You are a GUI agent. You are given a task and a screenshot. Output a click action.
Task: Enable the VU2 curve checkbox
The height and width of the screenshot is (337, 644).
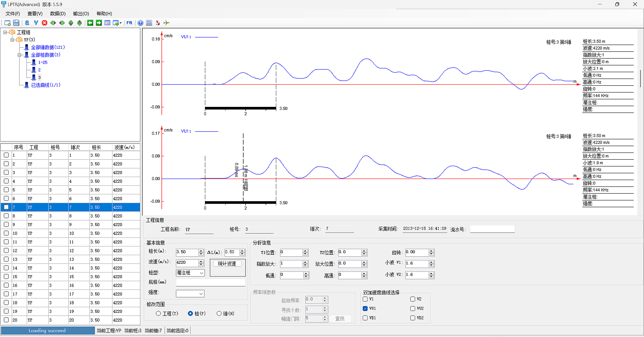[413, 308]
